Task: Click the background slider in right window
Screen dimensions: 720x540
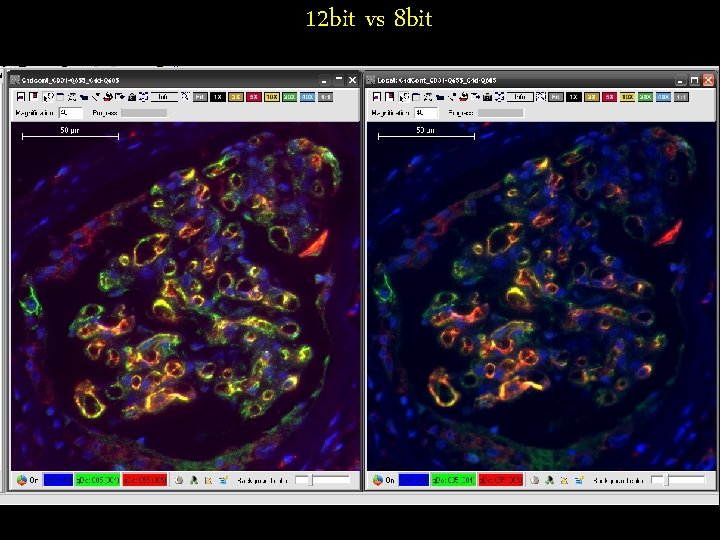Action: click(678, 480)
